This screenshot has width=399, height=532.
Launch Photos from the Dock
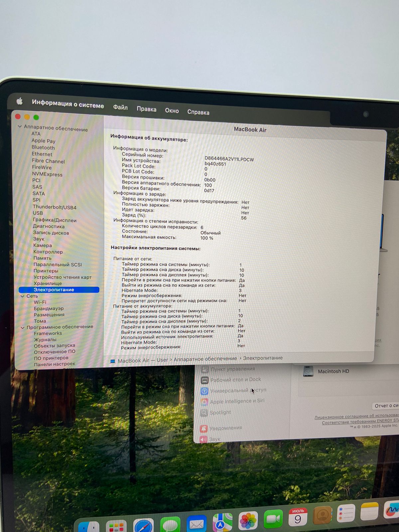pos(248,521)
